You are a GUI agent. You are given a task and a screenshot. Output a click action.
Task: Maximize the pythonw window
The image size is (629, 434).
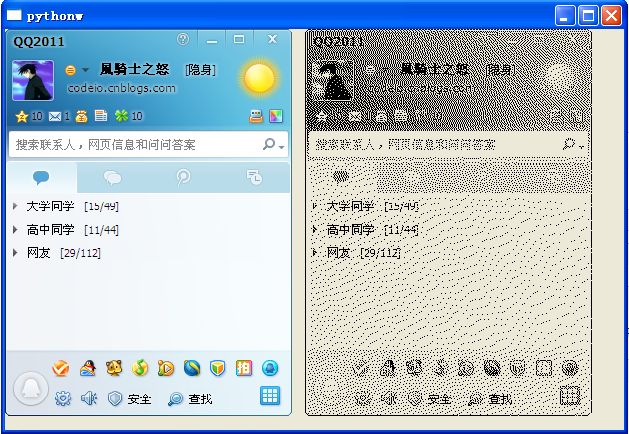[x=588, y=16]
